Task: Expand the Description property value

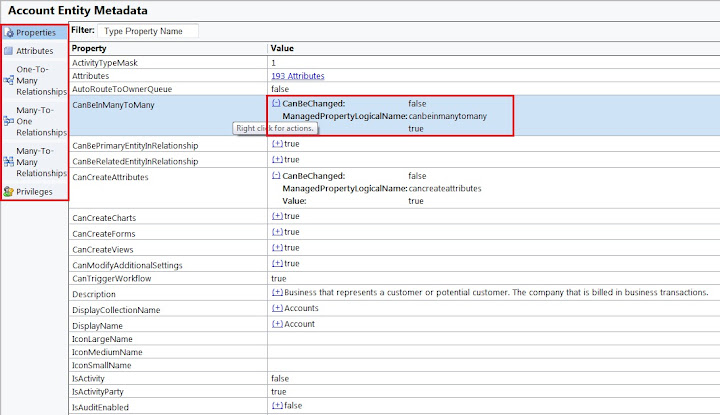Action: [277, 293]
